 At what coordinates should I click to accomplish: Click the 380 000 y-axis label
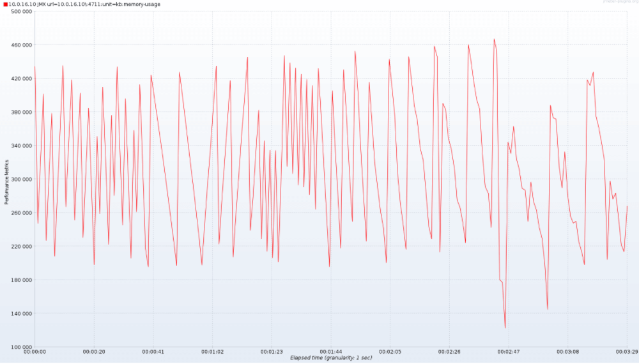point(22,112)
